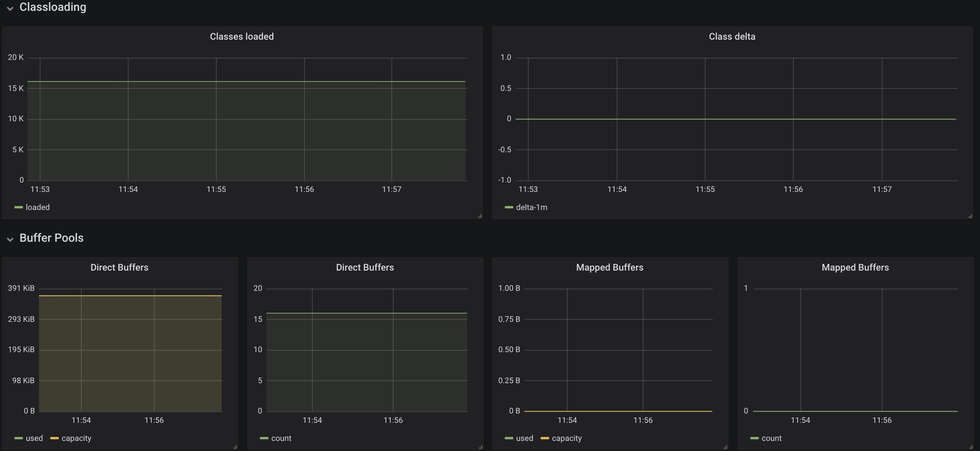Click resize handle of Mapped Buffers used panel
The image size is (980, 451).
pos(725,447)
